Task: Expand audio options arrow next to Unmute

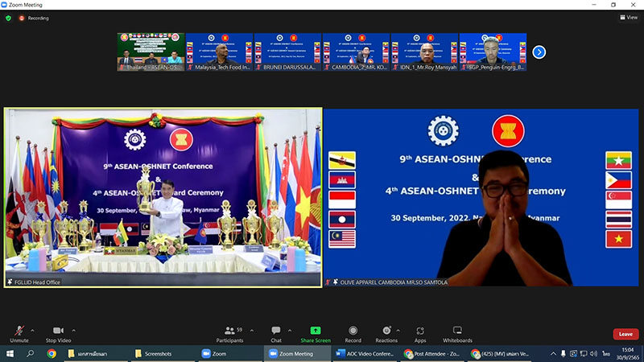Action: (33, 330)
